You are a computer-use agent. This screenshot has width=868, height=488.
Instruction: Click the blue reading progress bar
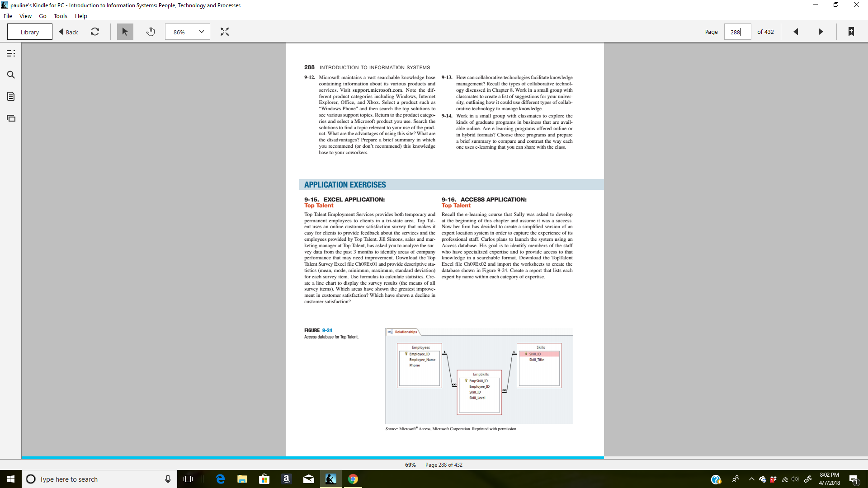(312, 458)
